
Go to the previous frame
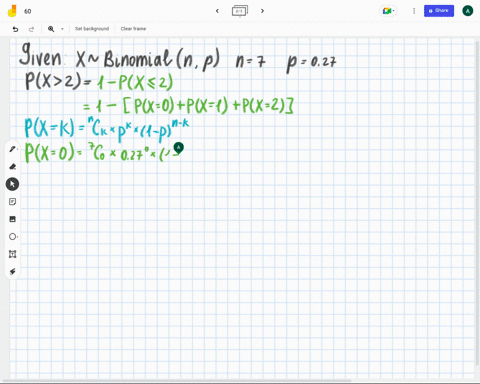(217, 11)
